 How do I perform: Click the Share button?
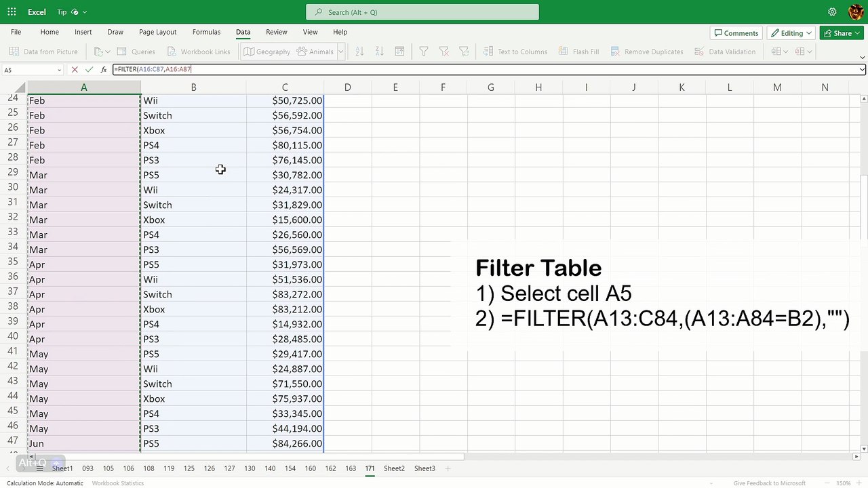841,33
